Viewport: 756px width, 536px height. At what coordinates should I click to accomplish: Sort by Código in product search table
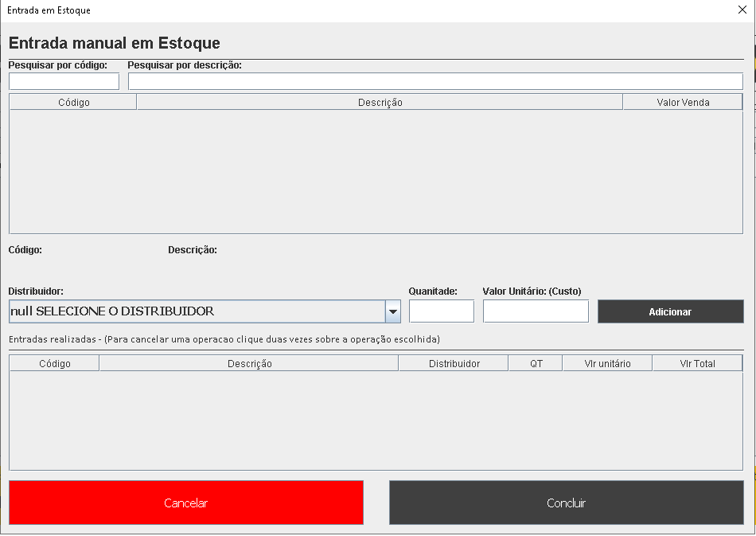[x=73, y=103]
